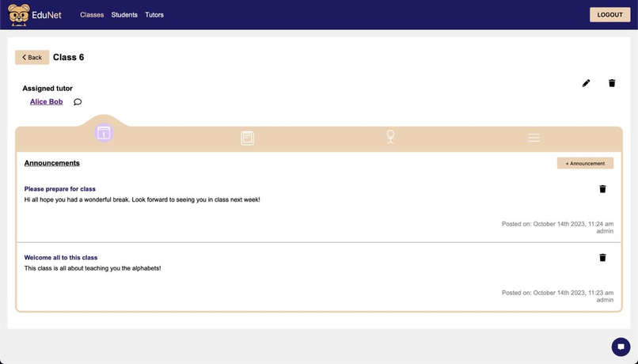
Task: Delete the 'Please prepare for class' announcement
Action: (x=602, y=188)
